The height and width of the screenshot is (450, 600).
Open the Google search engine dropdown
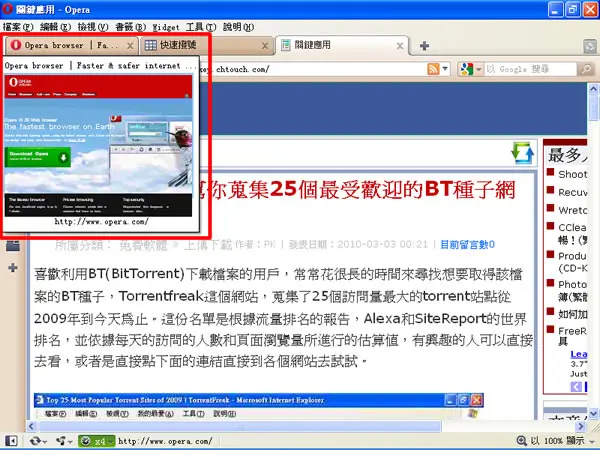tap(471, 69)
